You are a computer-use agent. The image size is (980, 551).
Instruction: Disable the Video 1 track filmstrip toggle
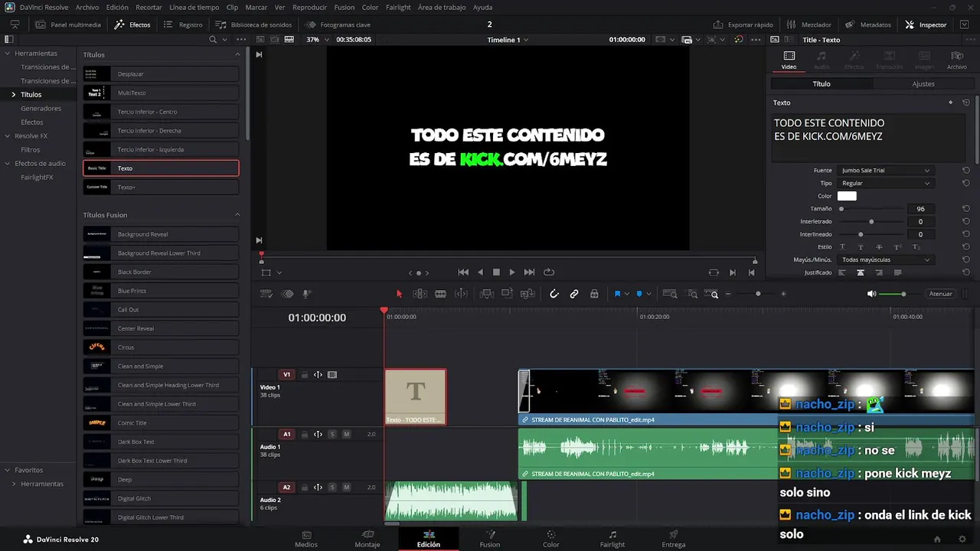tap(332, 375)
